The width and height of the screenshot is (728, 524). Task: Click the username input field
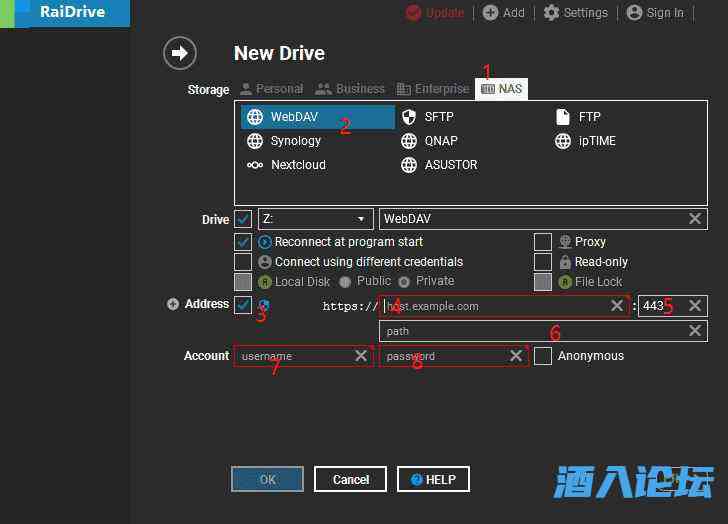point(293,356)
